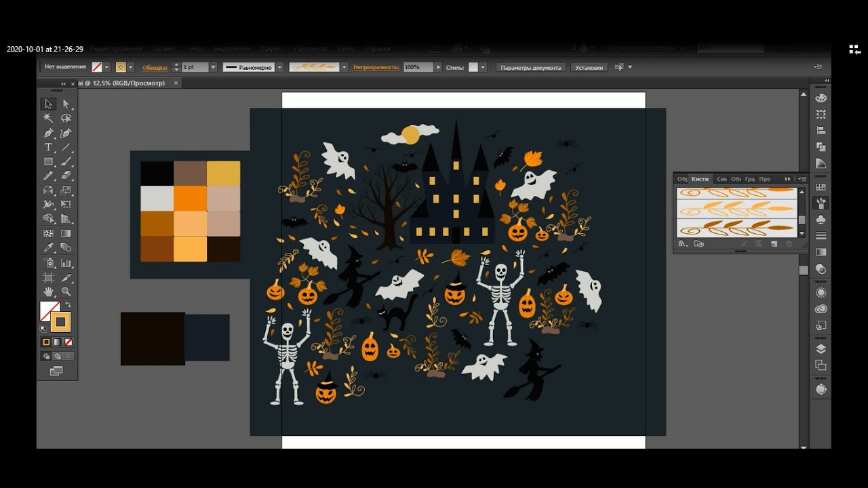Viewport: 868px width, 488px height.
Task: Switch to the Сим panel tab
Action: tap(722, 179)
